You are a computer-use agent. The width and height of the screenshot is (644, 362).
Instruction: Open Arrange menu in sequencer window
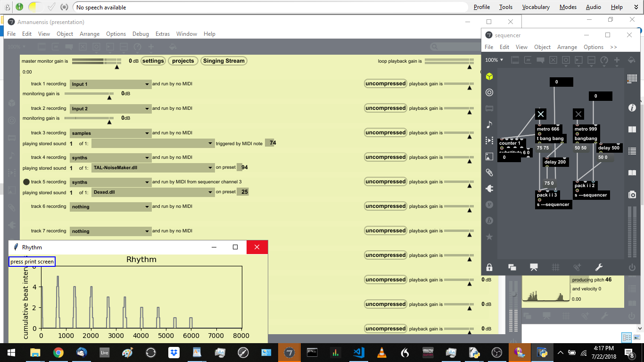click(567, 47)
